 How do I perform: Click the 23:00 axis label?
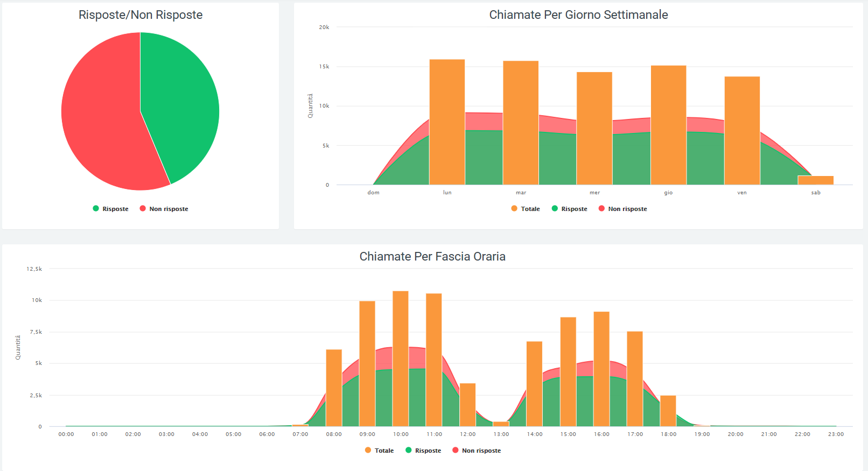[x=836, y=434]
